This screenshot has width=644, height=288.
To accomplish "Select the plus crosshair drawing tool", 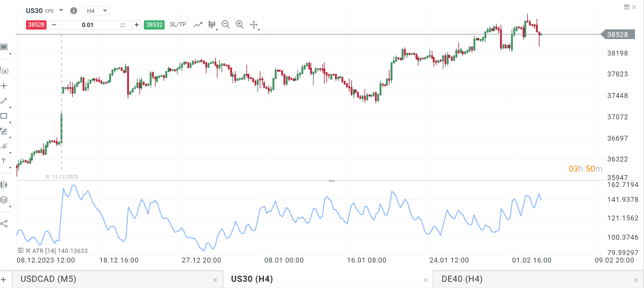I will coord(4,86).
